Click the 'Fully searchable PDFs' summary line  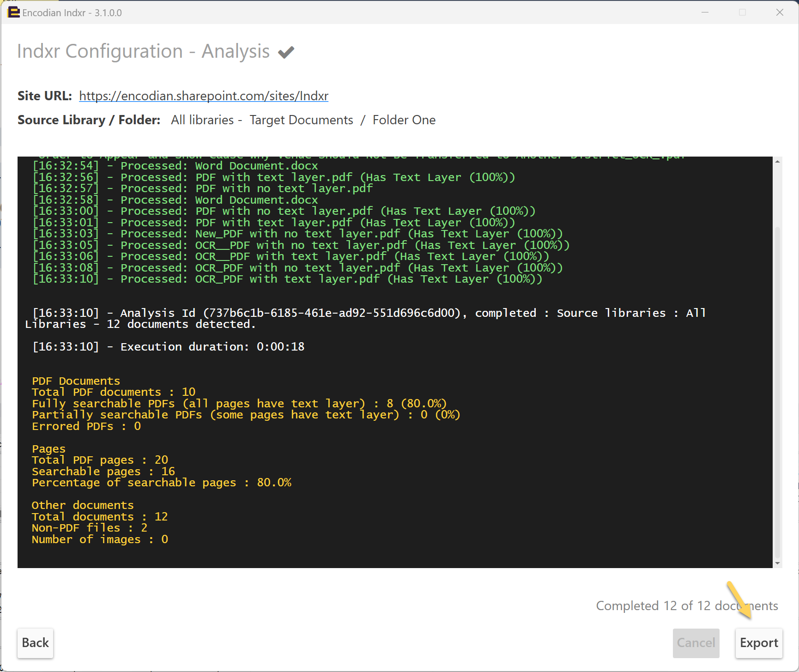(x=239, y=404)
